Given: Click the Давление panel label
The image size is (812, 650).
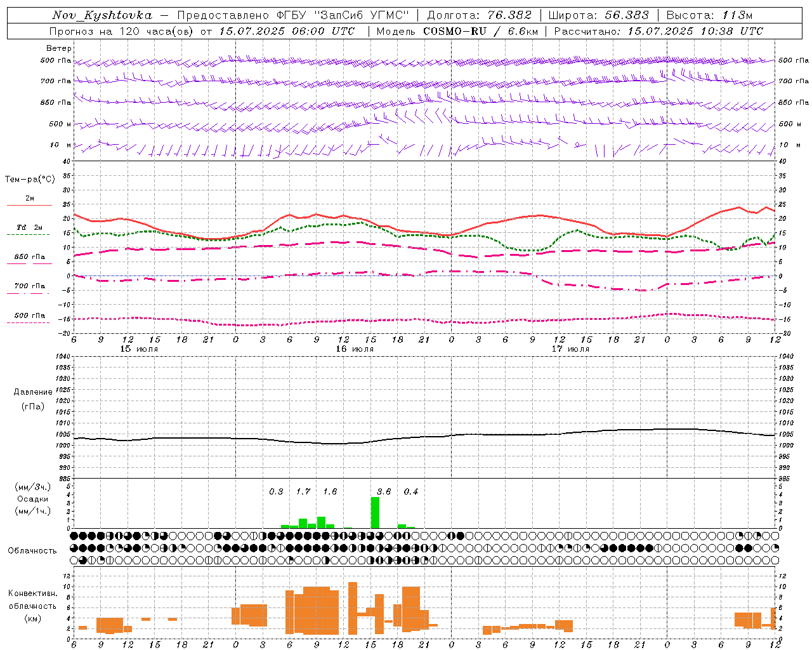Looking at the screenshot, I should 33,392.
